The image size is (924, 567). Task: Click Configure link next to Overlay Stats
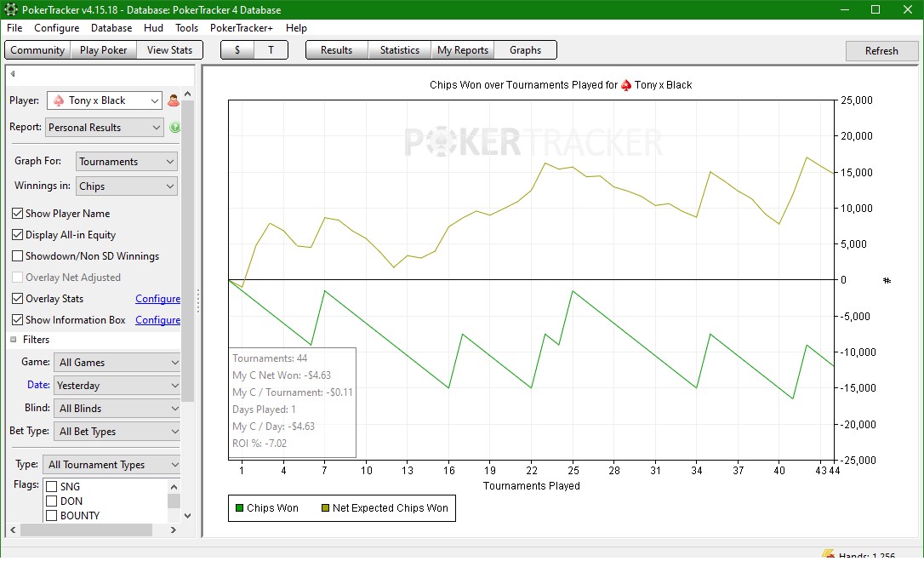point(158,298)
